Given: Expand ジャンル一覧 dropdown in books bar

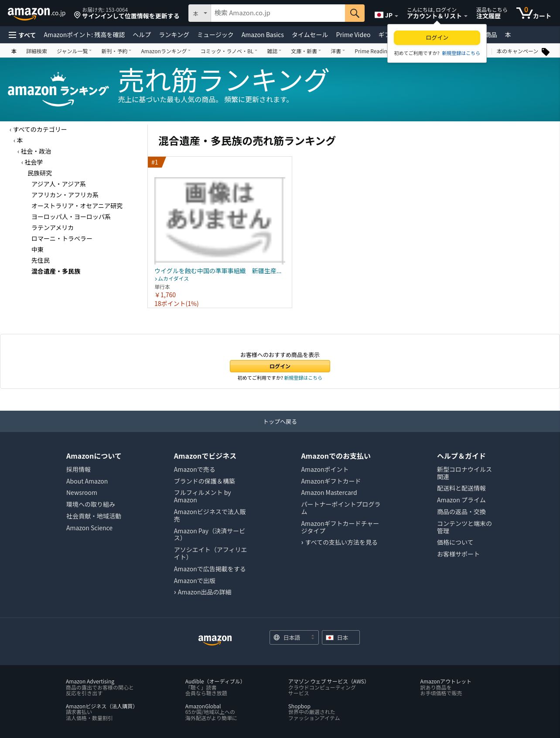Looking at the screenshot, I should [74, 51].
